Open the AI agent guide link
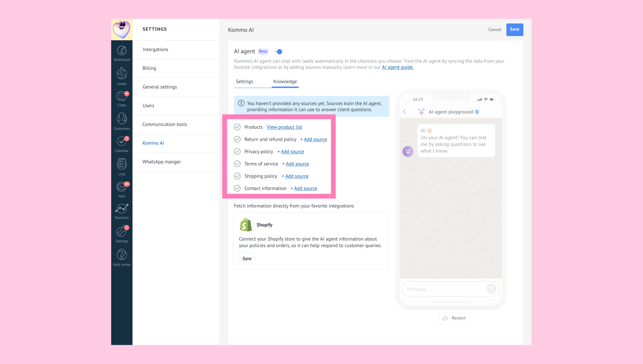This screenshot has width=643, height=364. (397, 67)
